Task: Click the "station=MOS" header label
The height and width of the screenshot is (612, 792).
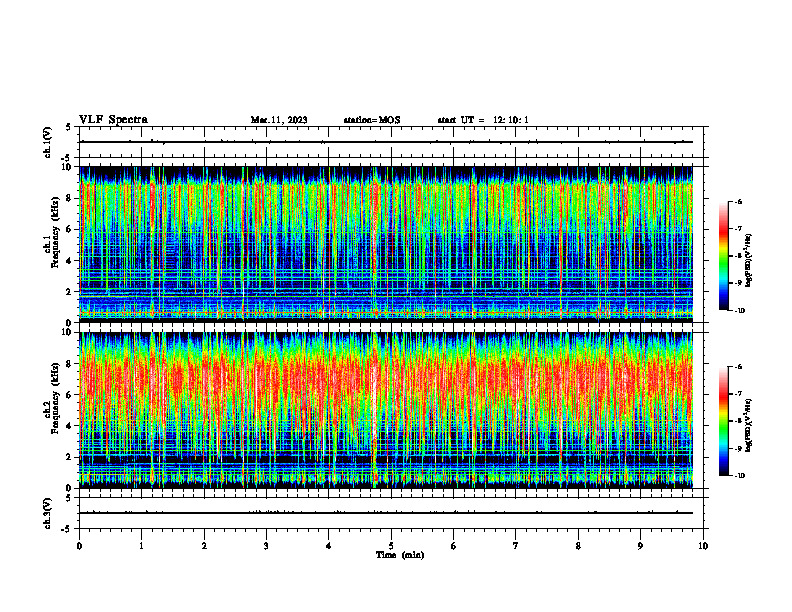Action: click(x=372, y=120)
